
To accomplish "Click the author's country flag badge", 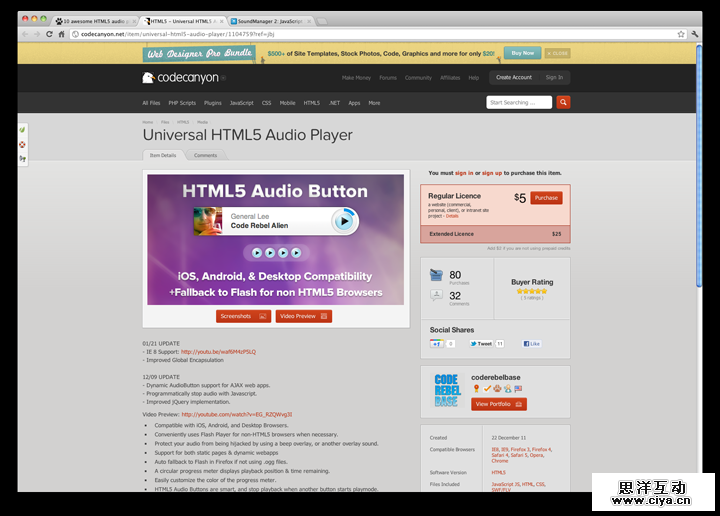I will tap(518, 388).
